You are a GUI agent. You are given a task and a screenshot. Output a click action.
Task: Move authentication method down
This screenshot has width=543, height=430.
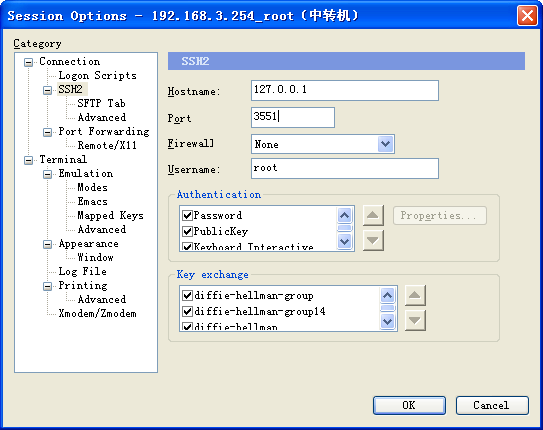point(373,240)
